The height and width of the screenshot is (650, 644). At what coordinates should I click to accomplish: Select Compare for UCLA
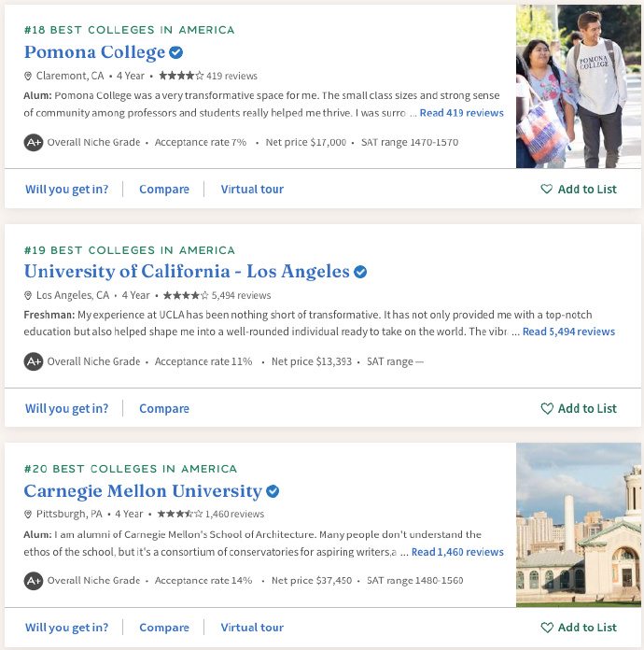(x=164, y=408)
